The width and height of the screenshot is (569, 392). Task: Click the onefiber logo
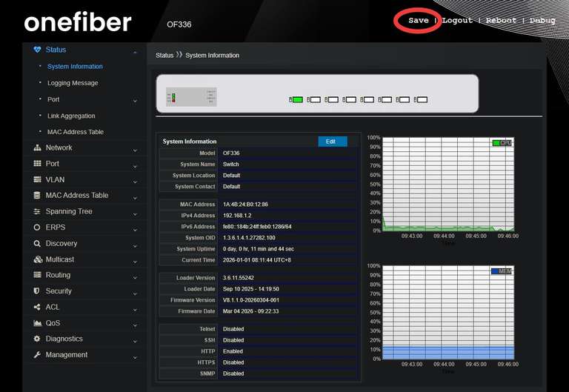pyautogui.click(x=78, y=21)
